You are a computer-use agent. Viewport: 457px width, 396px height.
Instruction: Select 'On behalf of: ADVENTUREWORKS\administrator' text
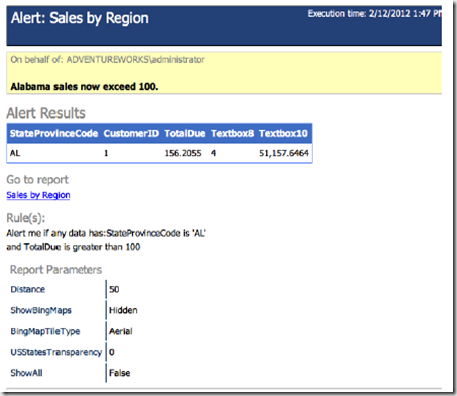point(107,60)
